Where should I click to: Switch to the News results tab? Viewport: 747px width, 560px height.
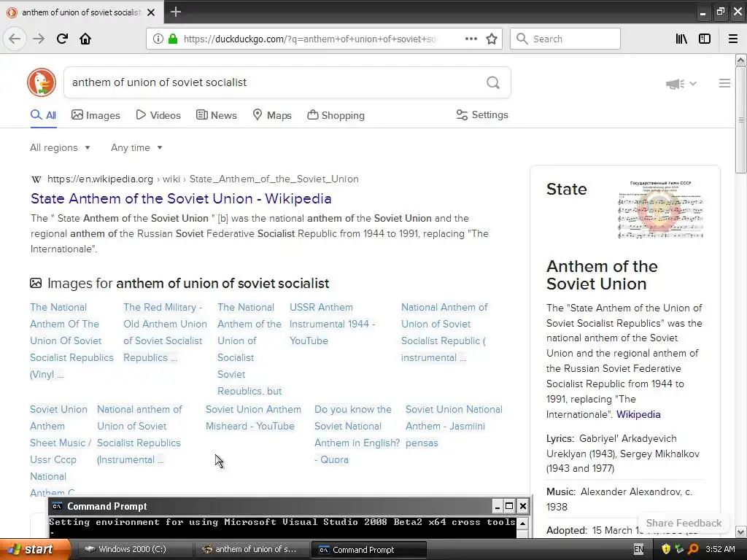pos(216,115)
